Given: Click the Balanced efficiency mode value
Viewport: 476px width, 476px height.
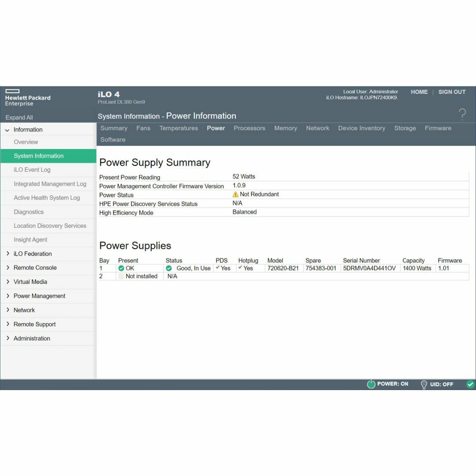Looking at the screenshot, I should tap(244, 212).
